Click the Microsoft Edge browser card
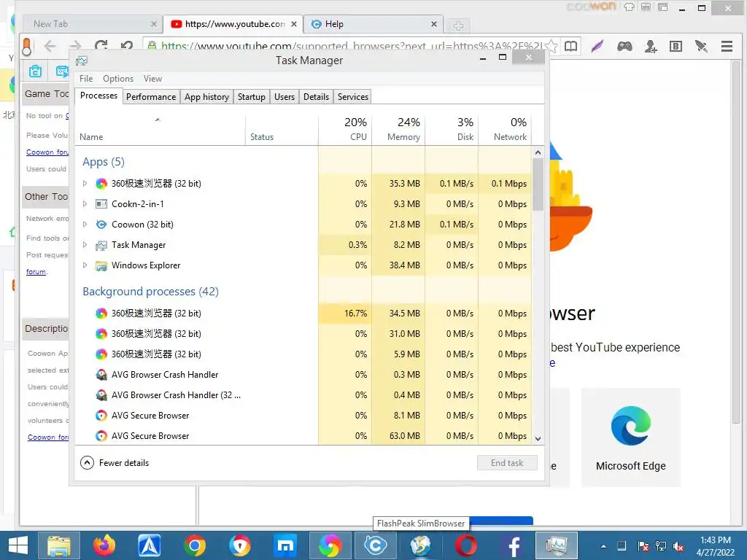747x560 pixels. (631, 437)
